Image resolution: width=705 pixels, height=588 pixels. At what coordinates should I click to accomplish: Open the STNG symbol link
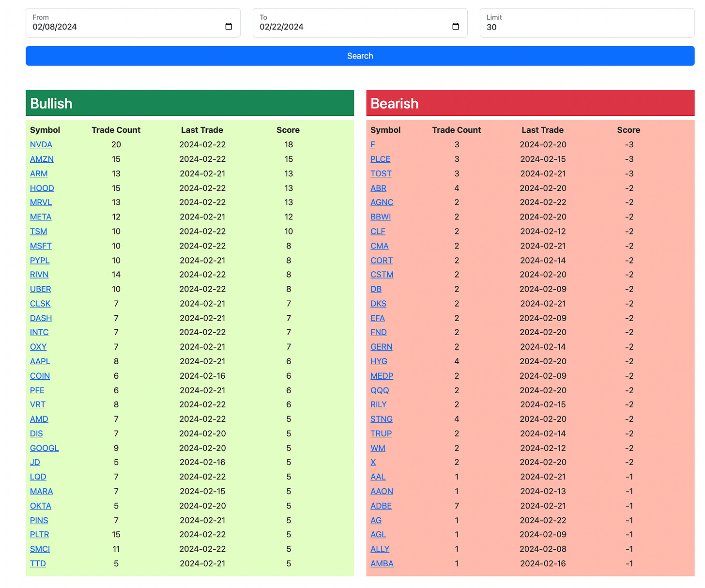pyautogui.click(x=382, y=419)
